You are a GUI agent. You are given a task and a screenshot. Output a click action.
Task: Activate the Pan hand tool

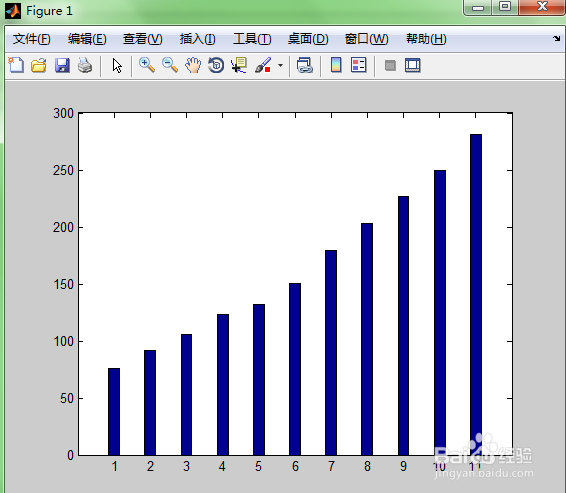pyautogui.click(x=193, y=65)
